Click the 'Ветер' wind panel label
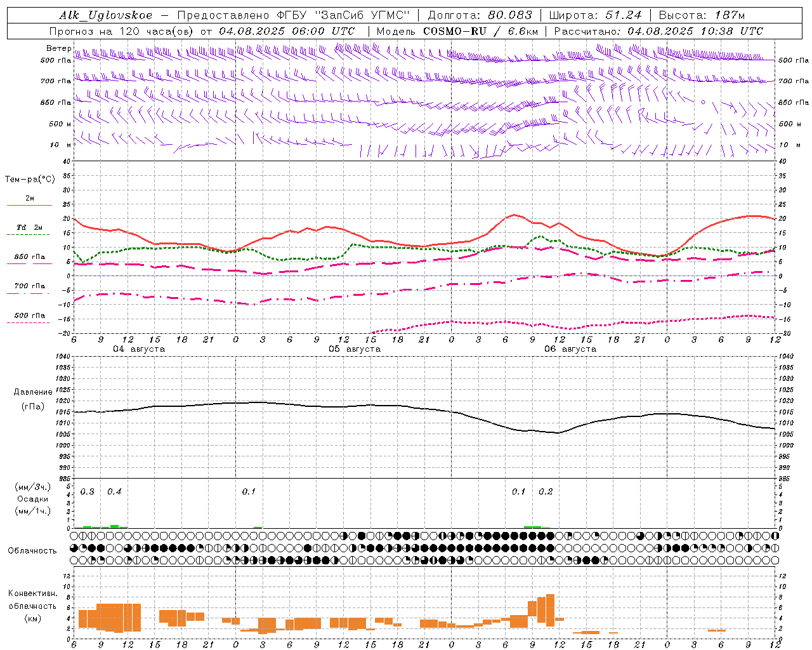Screen dimensions: 812x650 click(58, 48)
